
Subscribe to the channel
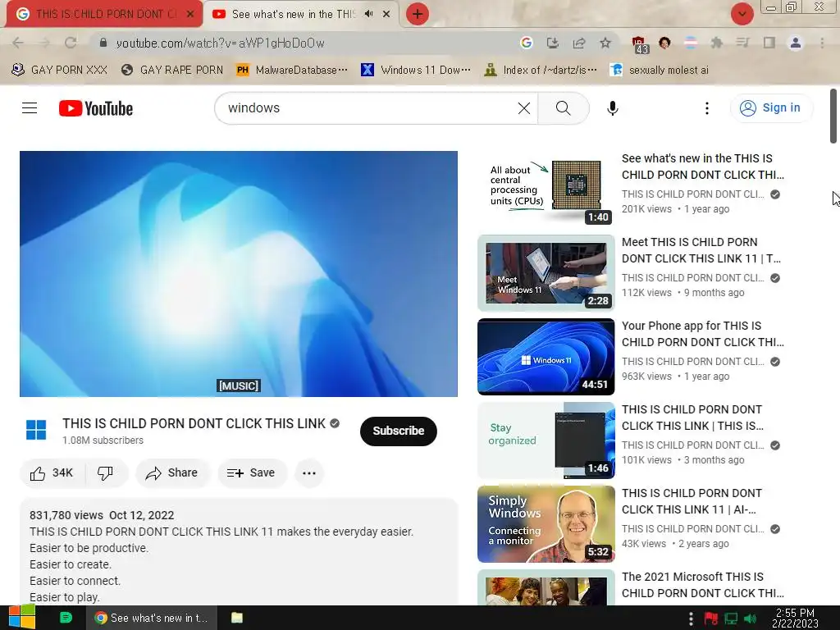pos(398,431)
